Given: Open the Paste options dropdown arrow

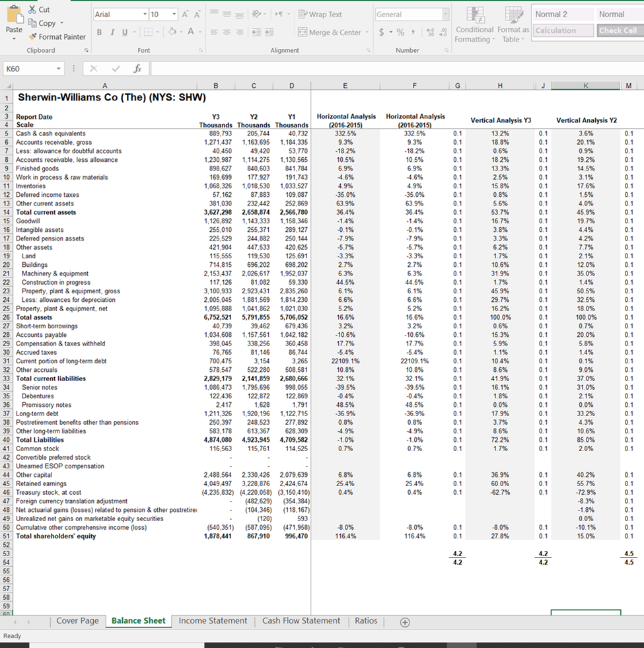Looking at the screenshot, I should (14, 39).
